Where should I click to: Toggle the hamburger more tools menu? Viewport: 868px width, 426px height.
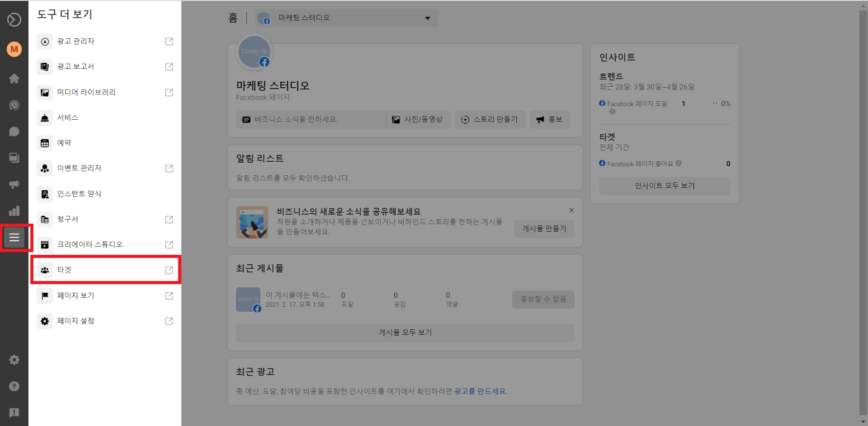tap(14, 237)
